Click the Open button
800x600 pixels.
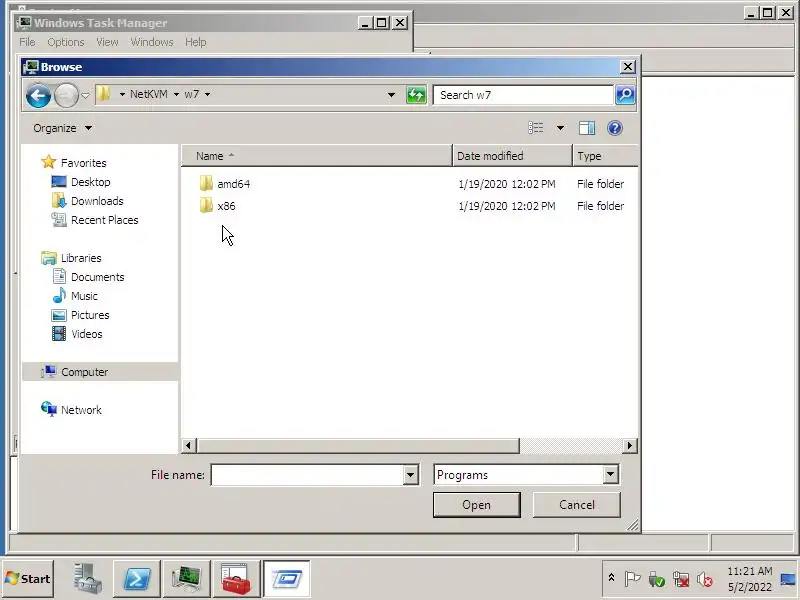(477, 505)
